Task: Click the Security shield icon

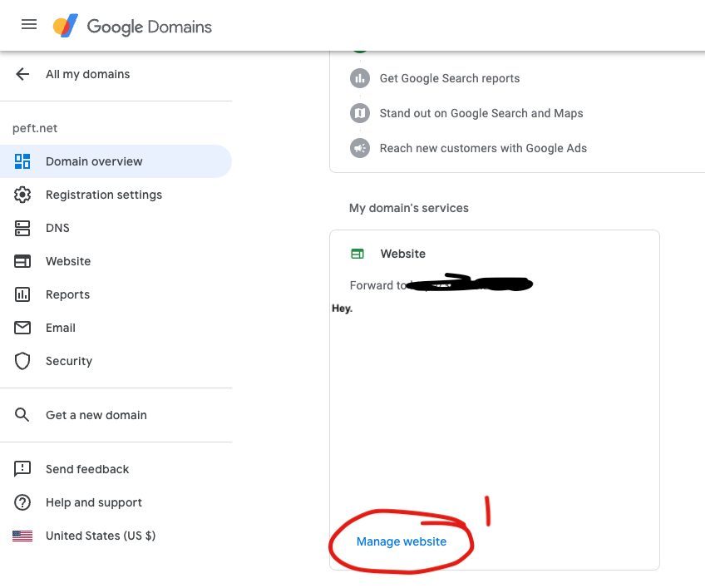Action: (x=22, y=361)
